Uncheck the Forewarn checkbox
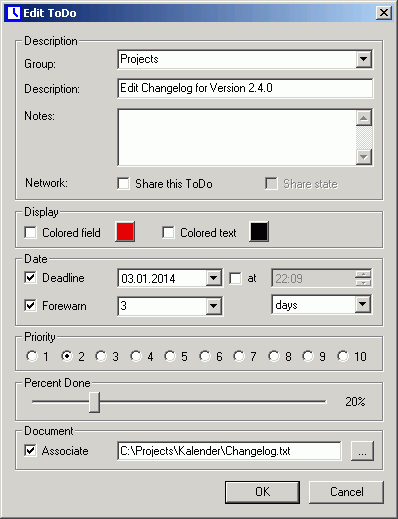 click(30, 305)
